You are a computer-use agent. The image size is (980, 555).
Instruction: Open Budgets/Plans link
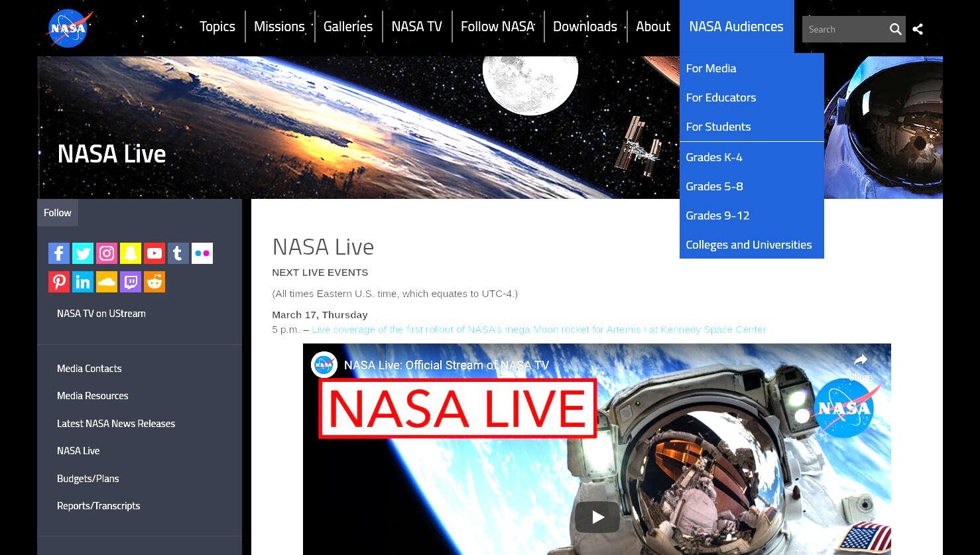[88, 479]
